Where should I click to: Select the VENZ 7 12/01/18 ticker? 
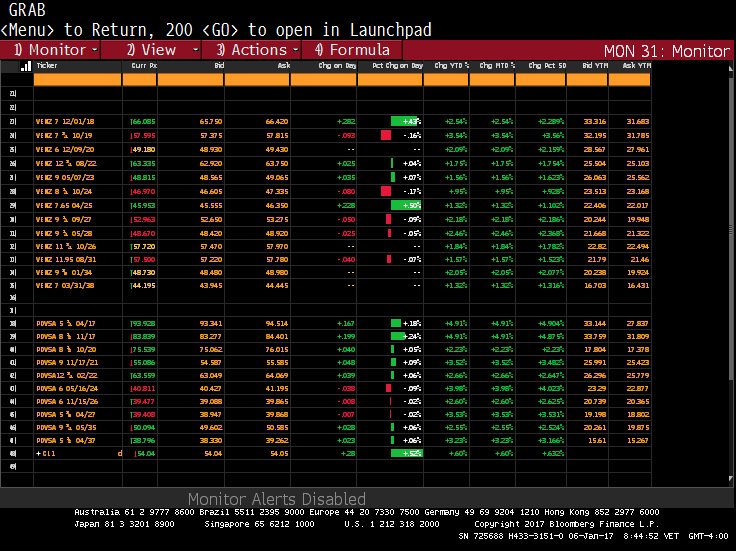[x=65, y=122]
